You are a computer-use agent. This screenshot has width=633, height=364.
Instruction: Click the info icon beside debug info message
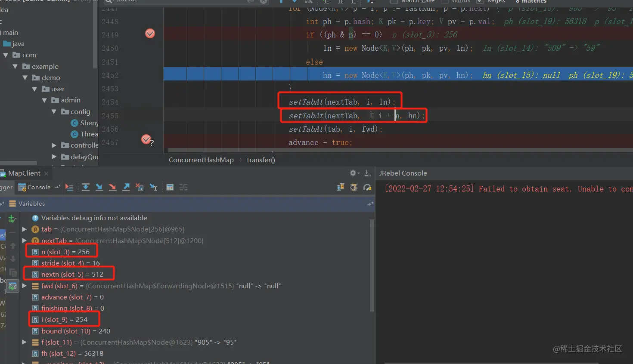click(x=35, y=218)
